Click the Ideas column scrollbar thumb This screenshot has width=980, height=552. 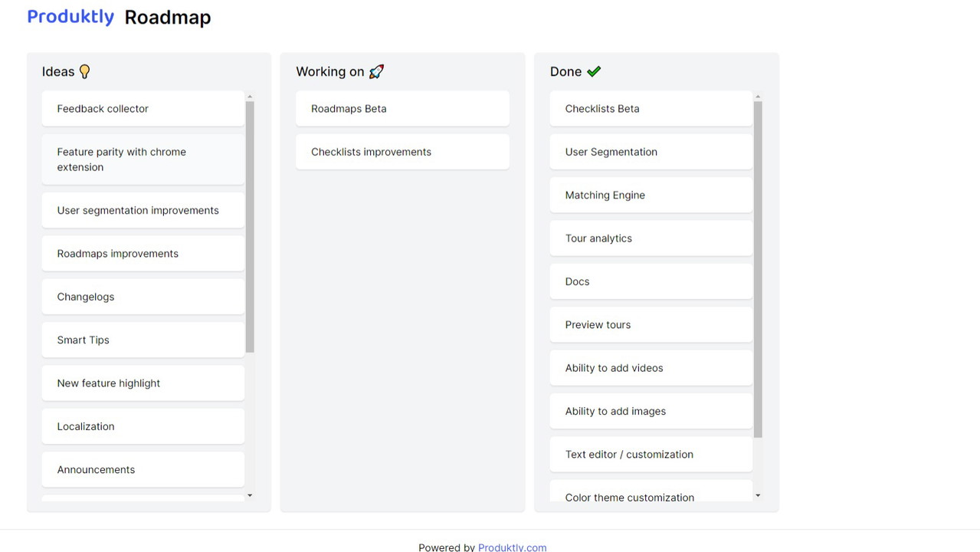click(x=250, y=226)
